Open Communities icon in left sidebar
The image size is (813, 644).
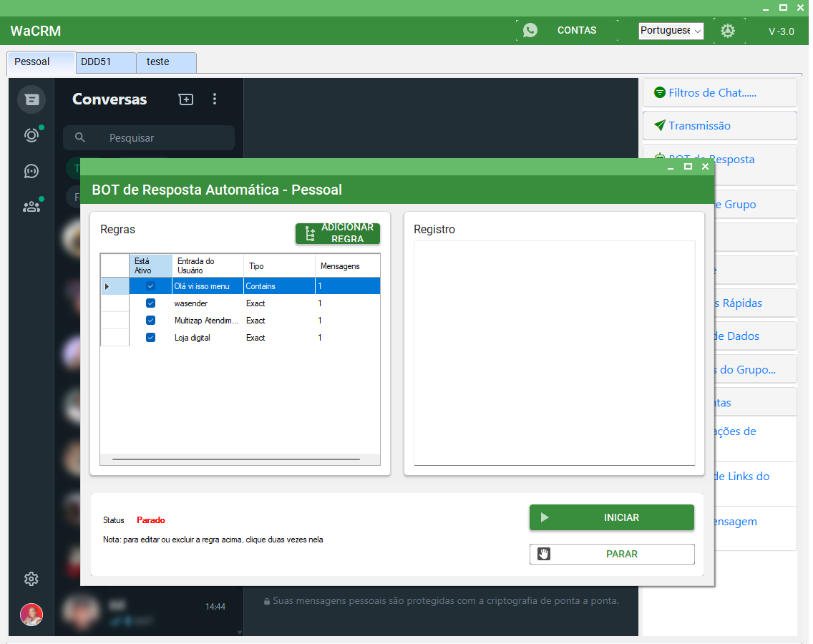pyautogui.click(x=31, y=207)
